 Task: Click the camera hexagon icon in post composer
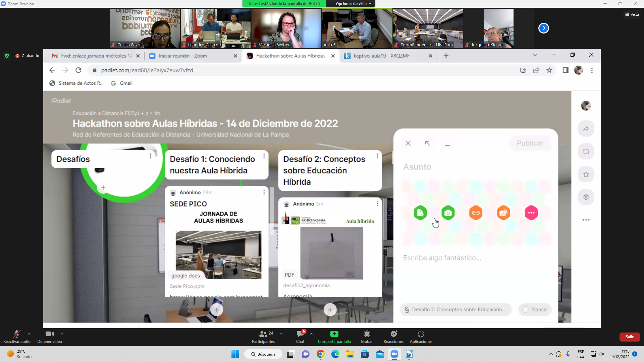click(448, 213)
